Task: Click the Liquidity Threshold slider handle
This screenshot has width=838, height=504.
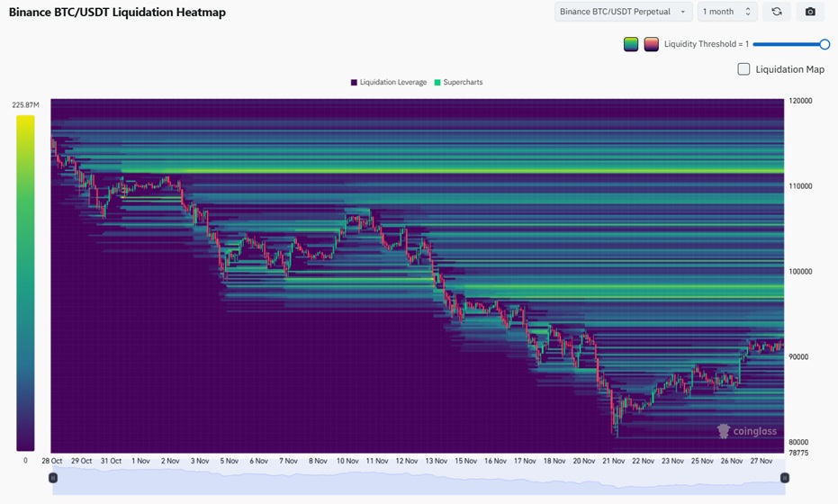Action: click(x=824, y=44)
